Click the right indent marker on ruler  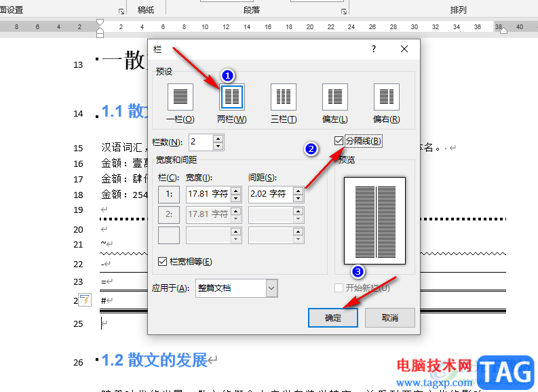(503, 31)
